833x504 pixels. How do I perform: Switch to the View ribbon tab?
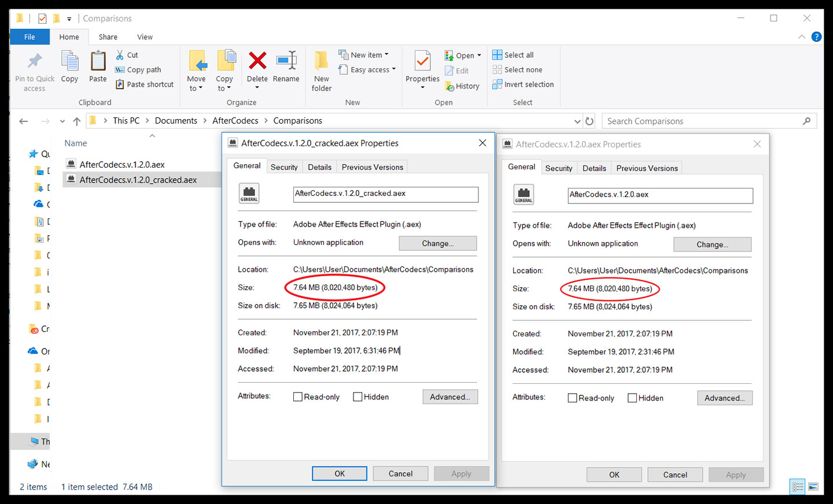[145, 37]
